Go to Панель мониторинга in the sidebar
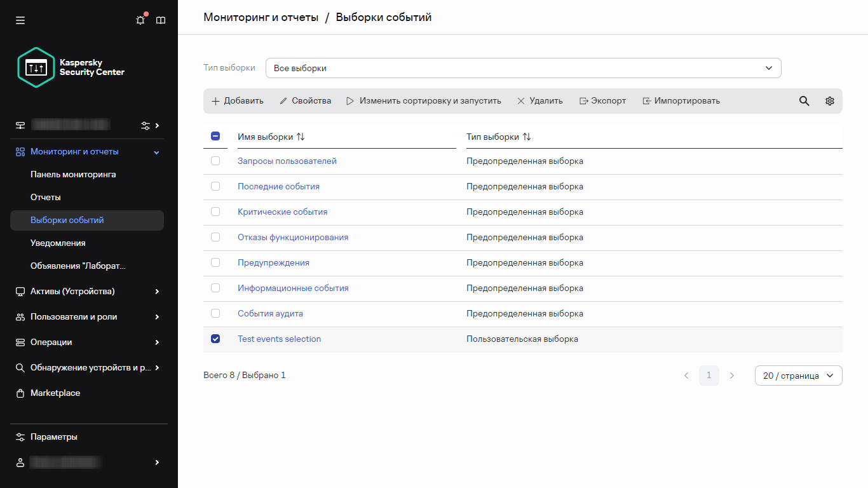The width and height of the screenshot is (868, 488). click(x=72, y=174)
